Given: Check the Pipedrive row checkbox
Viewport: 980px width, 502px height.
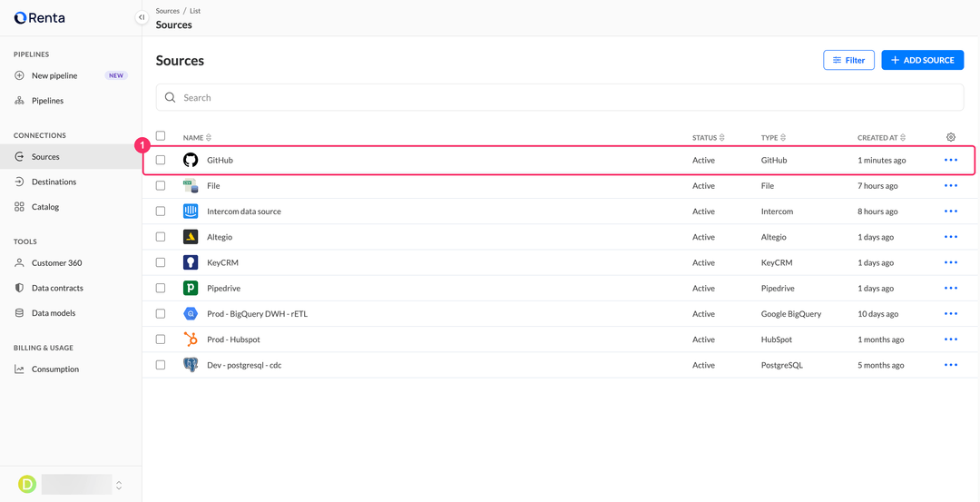Looking at the screenshot, I should coord(161,288).
